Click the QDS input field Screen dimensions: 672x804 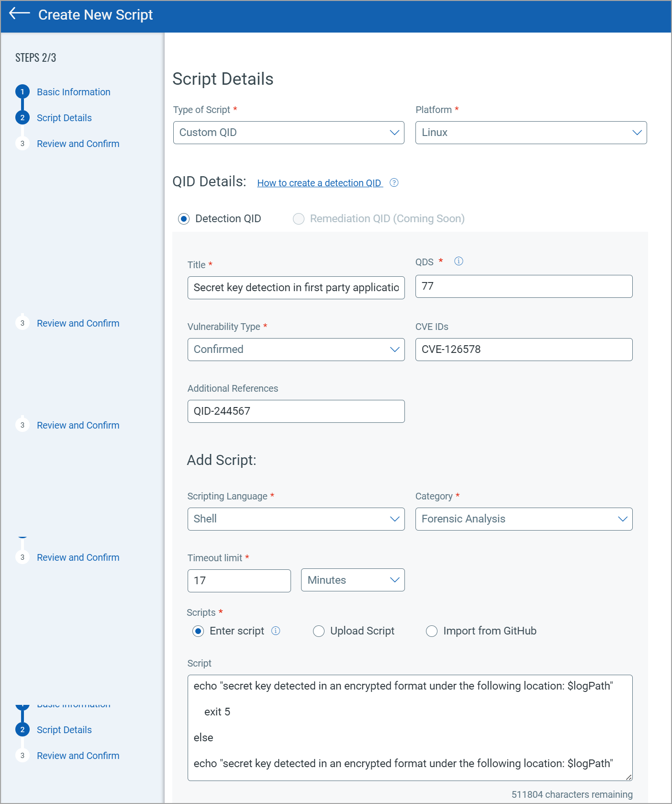[x=524, y=286]
